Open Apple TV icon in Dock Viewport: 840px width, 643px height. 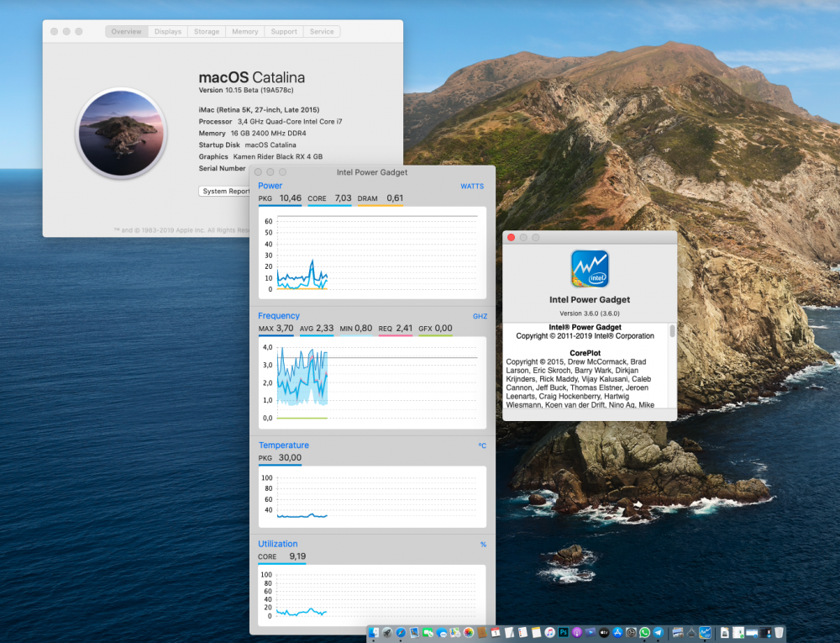coord(604,632)
